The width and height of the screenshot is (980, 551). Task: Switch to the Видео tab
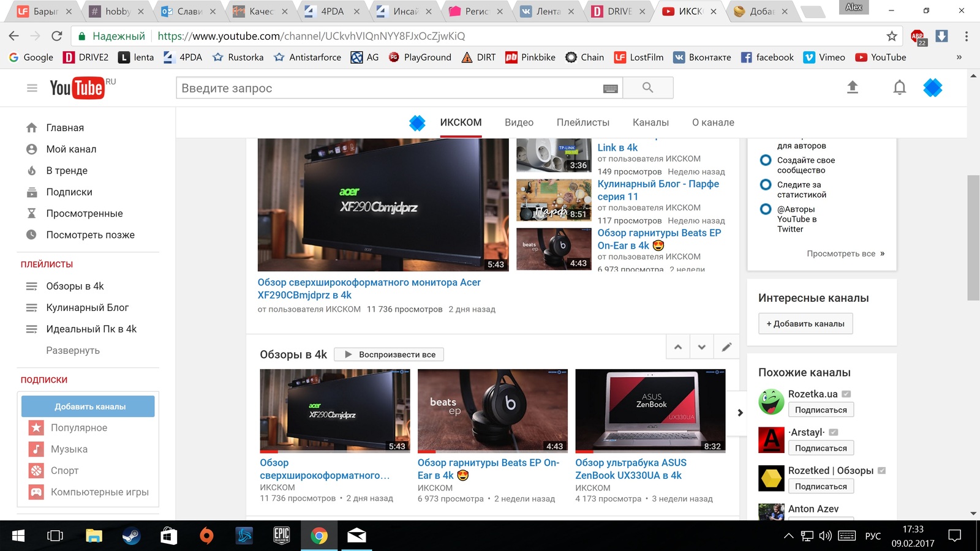coord(519,122)
